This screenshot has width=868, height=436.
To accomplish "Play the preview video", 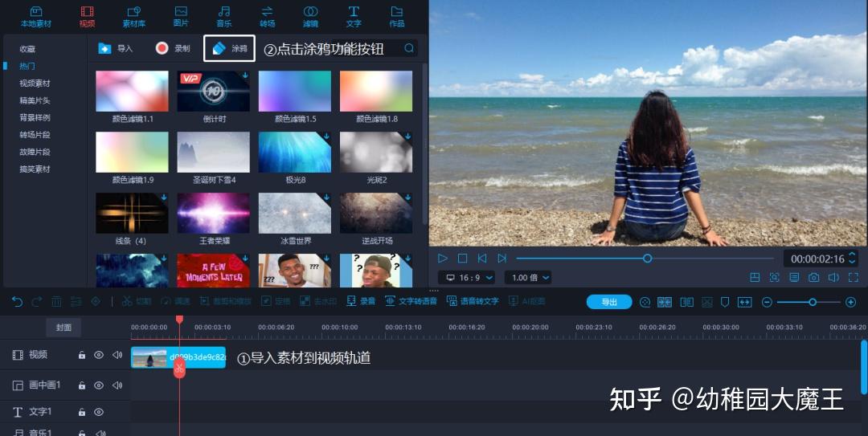I will [x=442, y=259].
